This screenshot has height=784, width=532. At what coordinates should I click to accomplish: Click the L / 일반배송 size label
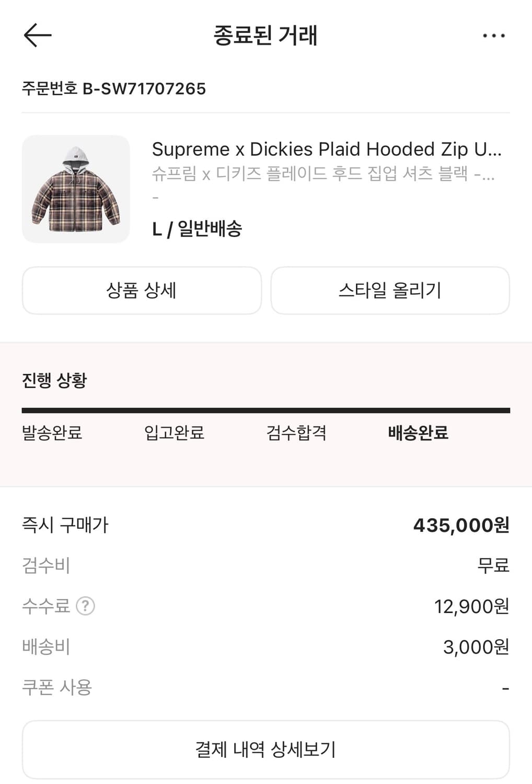[197, 229]
